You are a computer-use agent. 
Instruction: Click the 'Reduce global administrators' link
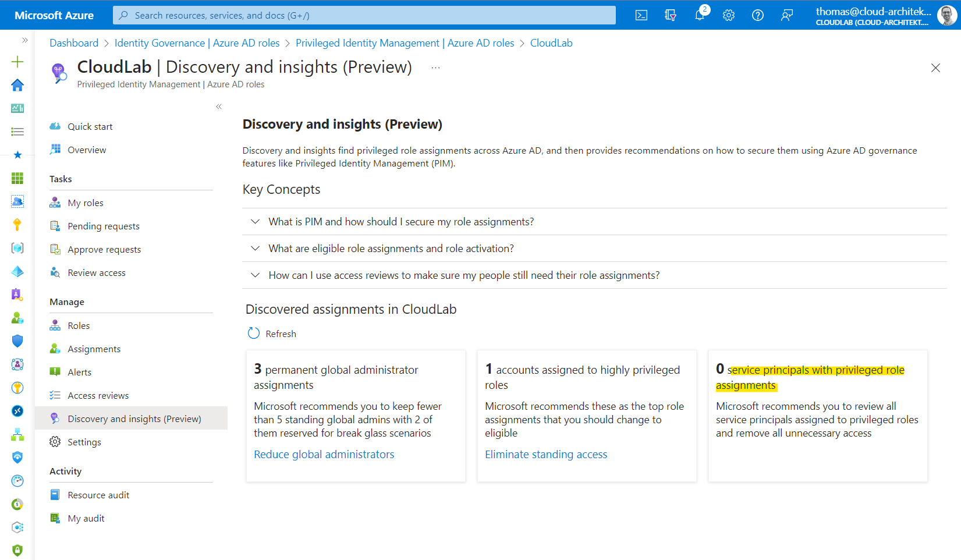[324, 454]
